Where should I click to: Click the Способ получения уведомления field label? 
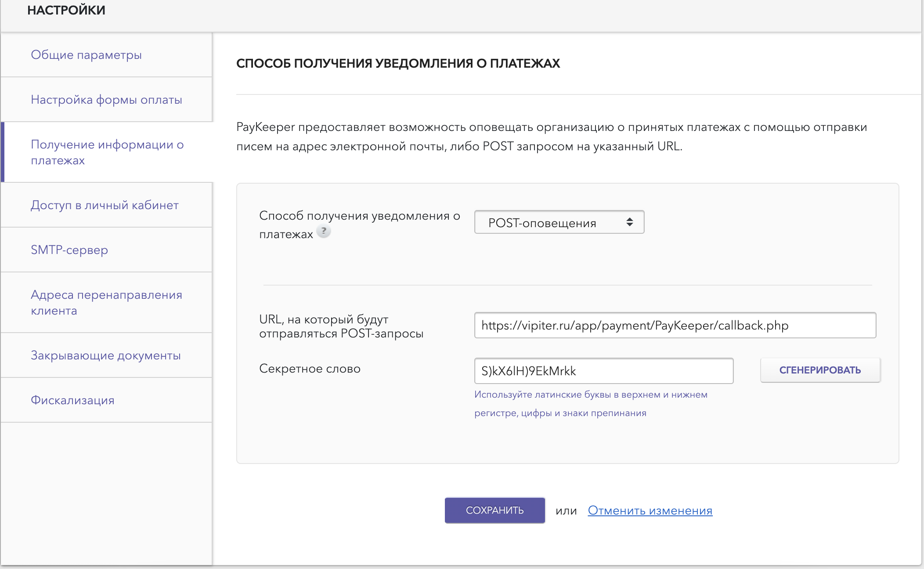click(x=359, y=216)
